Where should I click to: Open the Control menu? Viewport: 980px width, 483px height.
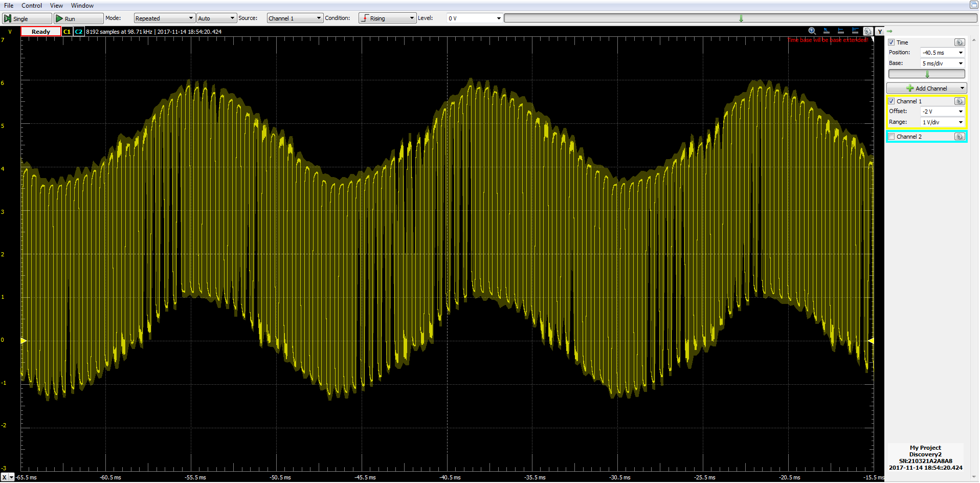click(32, 6)
